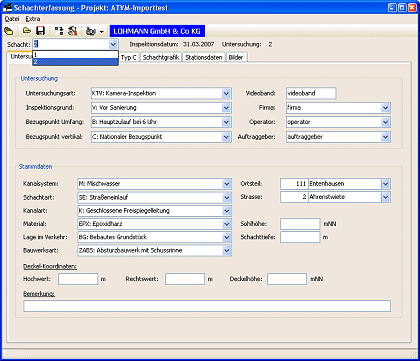Open the Material dropdown arrow
The height and width of the screenshot is (361, 420).
pyautogui.click(x=227, y=224)
